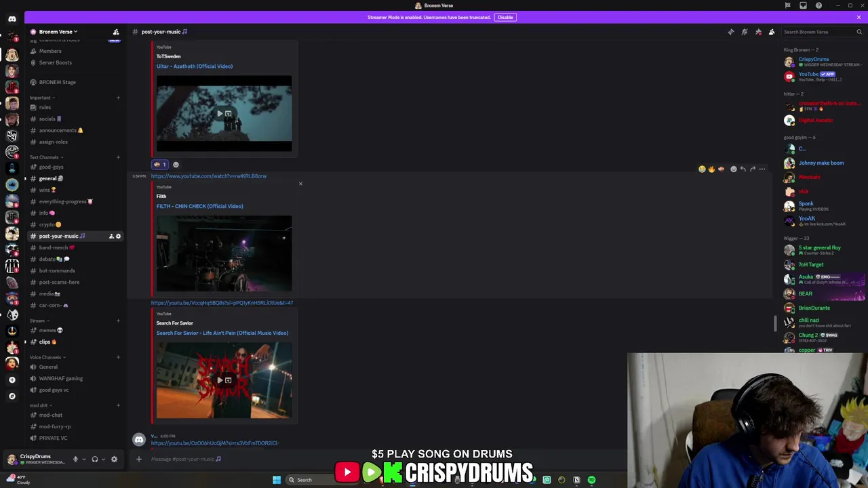This screenshot has height=488, width=868.
Task: Add a Server plus icon
Action: [x=12, y=380]
